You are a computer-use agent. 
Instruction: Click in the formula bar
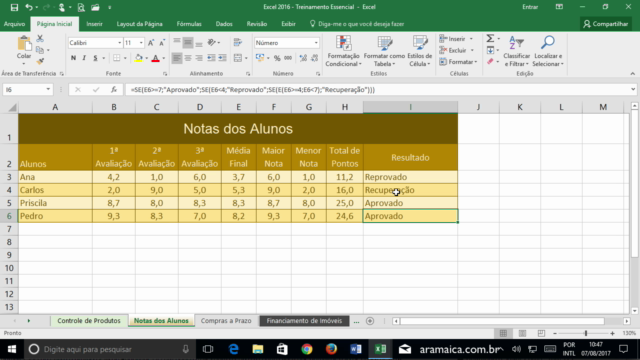pos(378,89)
